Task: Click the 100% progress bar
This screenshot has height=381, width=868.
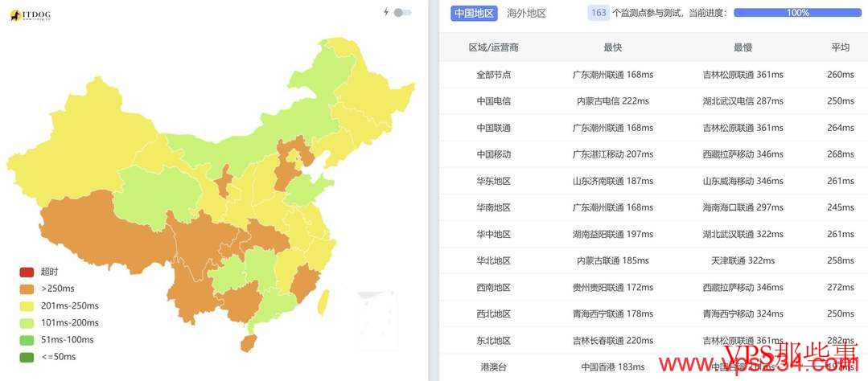Action: point(798,13)
